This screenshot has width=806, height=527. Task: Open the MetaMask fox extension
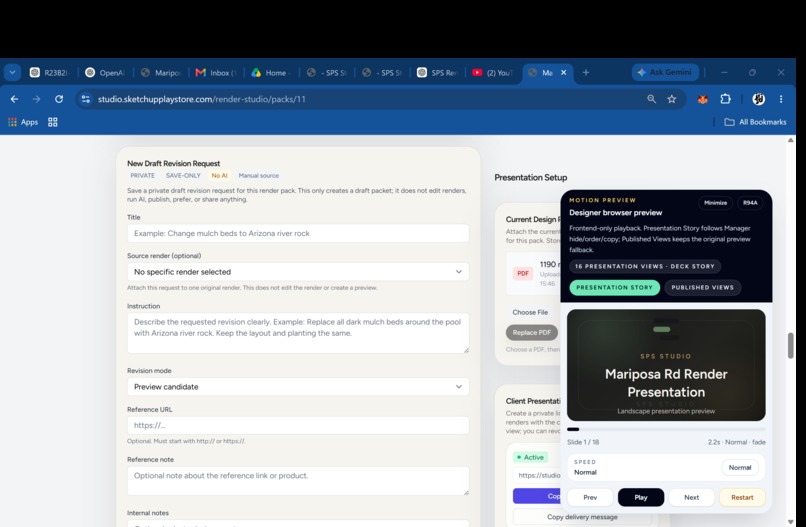(x=703, y=99)
